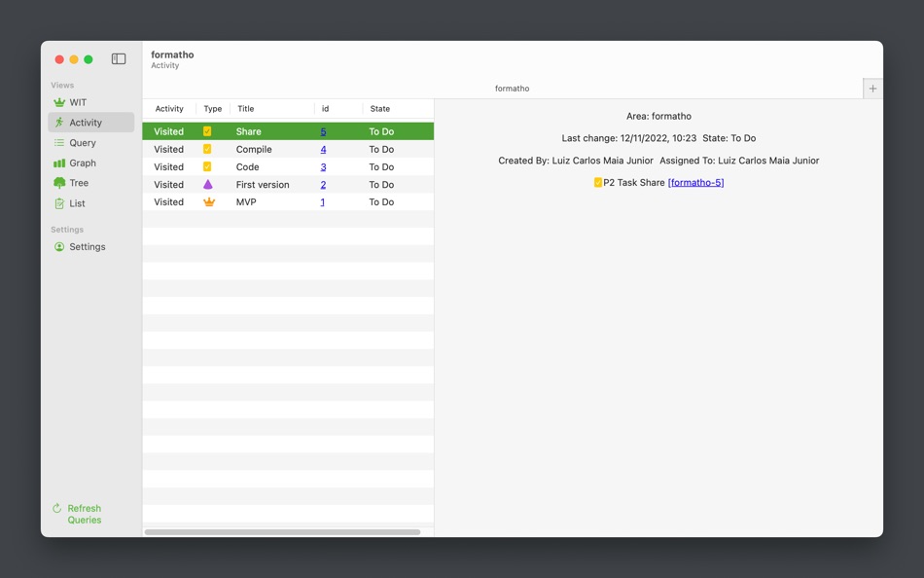Click the Tree icon in sidebar
This screenshot has width=924, height=578.
pos(59,183)
